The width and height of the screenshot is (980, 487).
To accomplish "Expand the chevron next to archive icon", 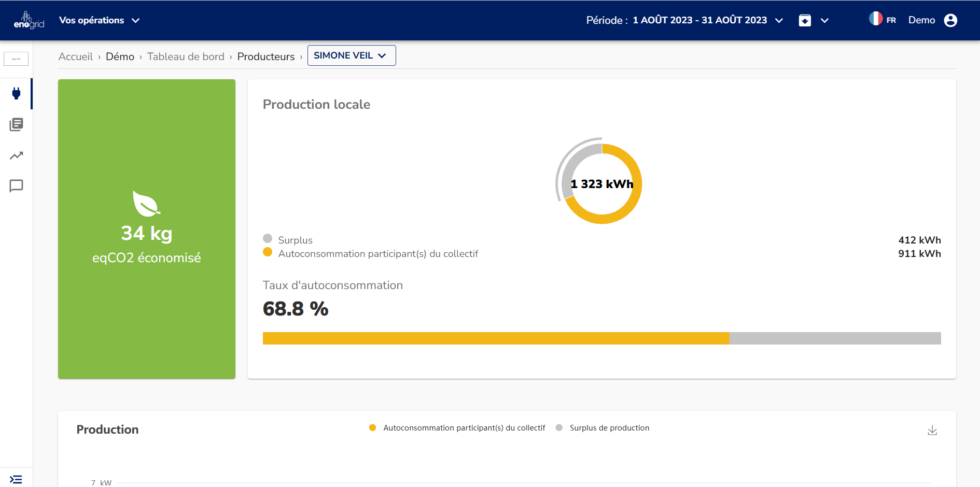I will click(824, 20).
